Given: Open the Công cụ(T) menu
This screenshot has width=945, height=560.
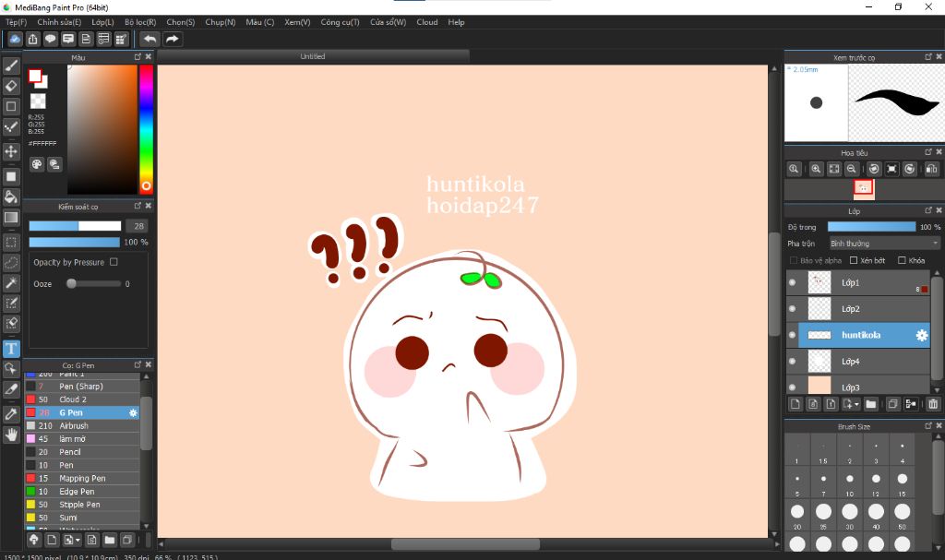Looking at the screenshot, I should [340, 22].
